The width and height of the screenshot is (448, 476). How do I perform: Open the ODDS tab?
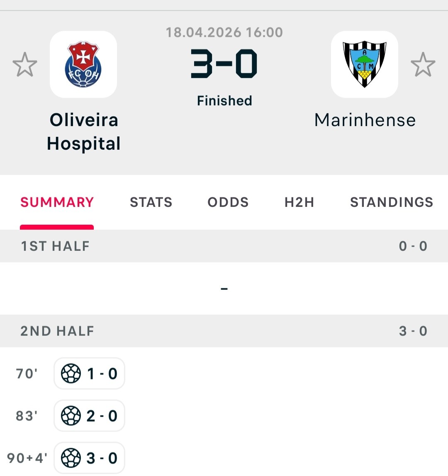pyautogui.click(x=228, y=202)
